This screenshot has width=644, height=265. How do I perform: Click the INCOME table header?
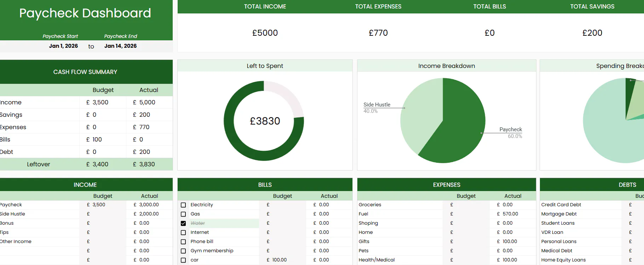pyautogui.click(x=85, y=185)
